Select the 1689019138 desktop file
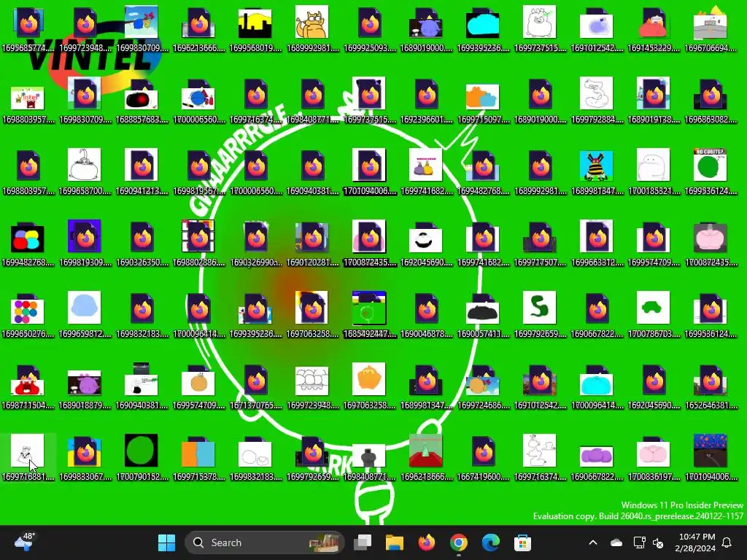 tap(653, 99)
